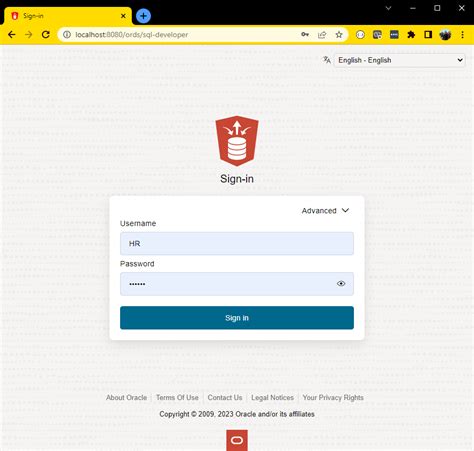
Task: Open the browser side panel icon
Action: 428,35
